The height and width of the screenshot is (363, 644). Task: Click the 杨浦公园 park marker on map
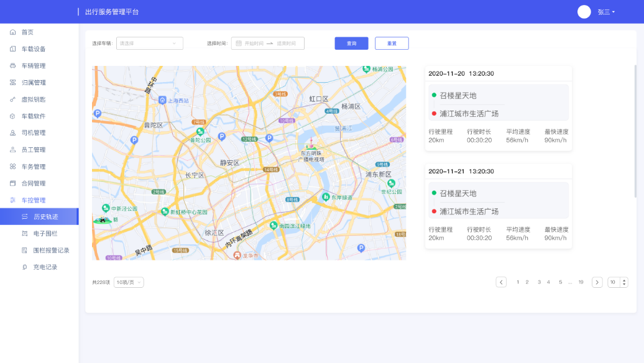tap(366, 68)
